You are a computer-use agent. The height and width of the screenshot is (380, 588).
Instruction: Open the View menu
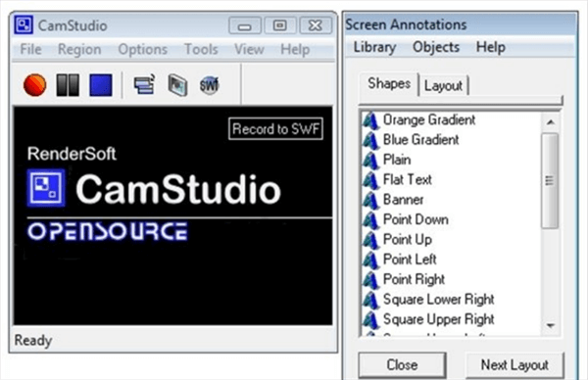tap(249, 49)
